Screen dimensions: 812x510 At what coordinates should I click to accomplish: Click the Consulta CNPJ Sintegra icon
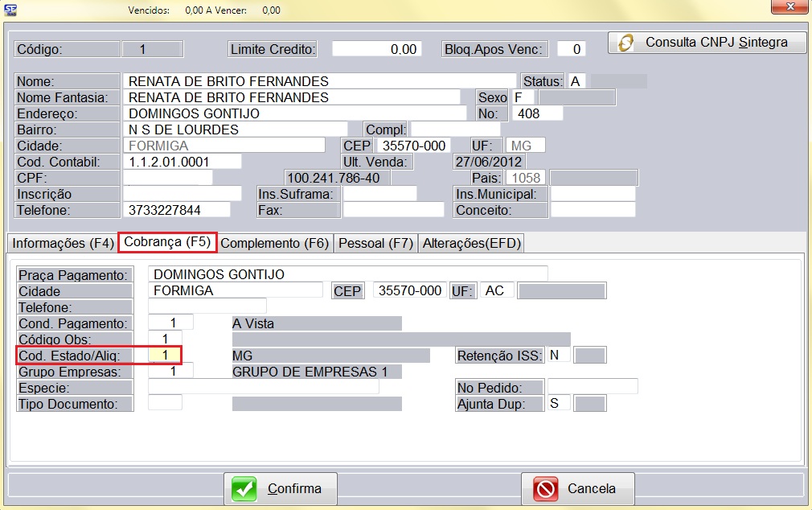point(627,43)
